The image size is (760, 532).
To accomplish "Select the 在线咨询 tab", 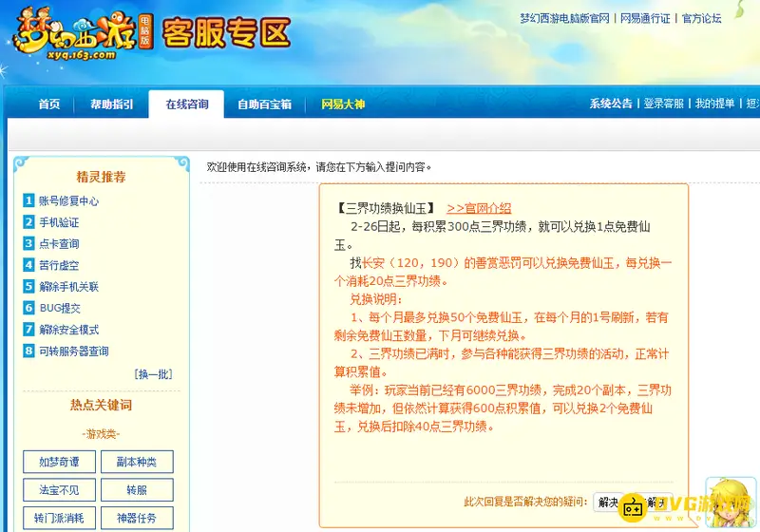I will click(x=186, y=104).
